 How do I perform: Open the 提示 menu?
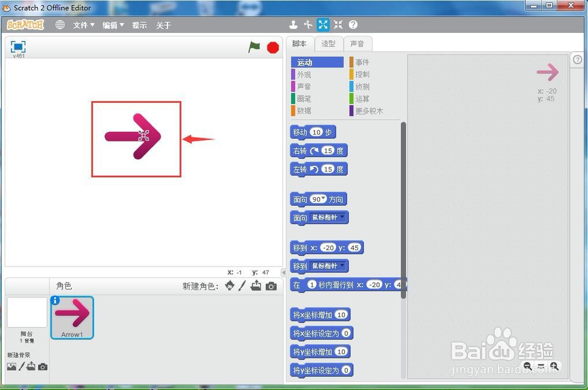click(139, 25)
